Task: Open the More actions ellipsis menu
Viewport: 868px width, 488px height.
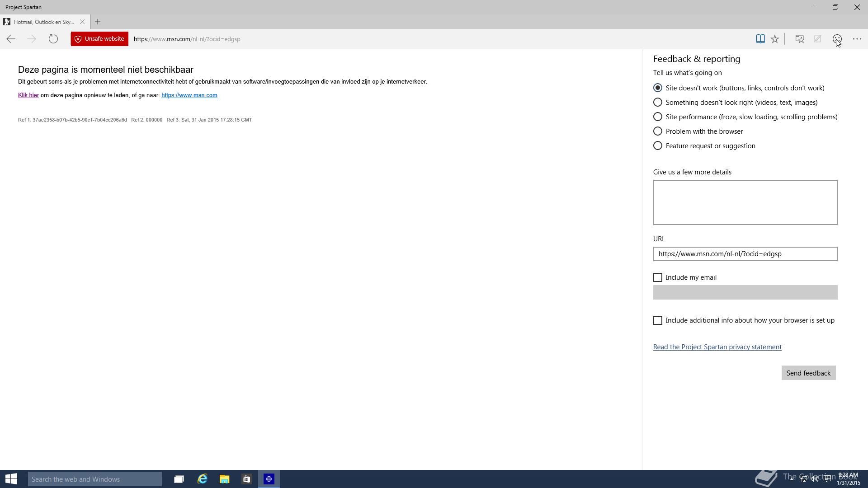Action: pos(857,39)
